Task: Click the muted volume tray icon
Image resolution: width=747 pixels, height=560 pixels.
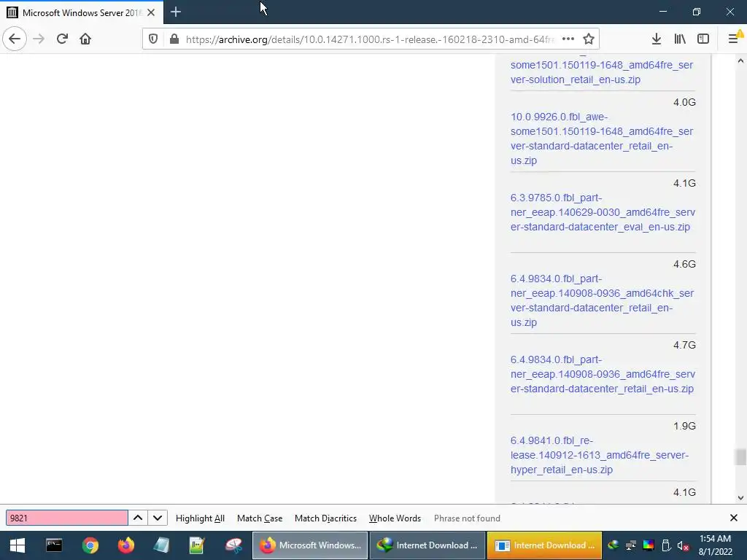Action: pos(683,545)
